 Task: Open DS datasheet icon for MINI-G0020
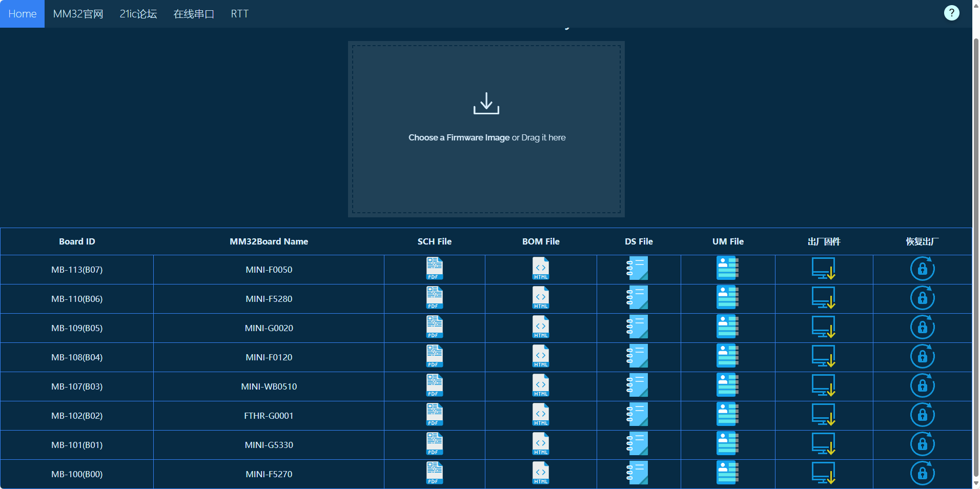638,327
